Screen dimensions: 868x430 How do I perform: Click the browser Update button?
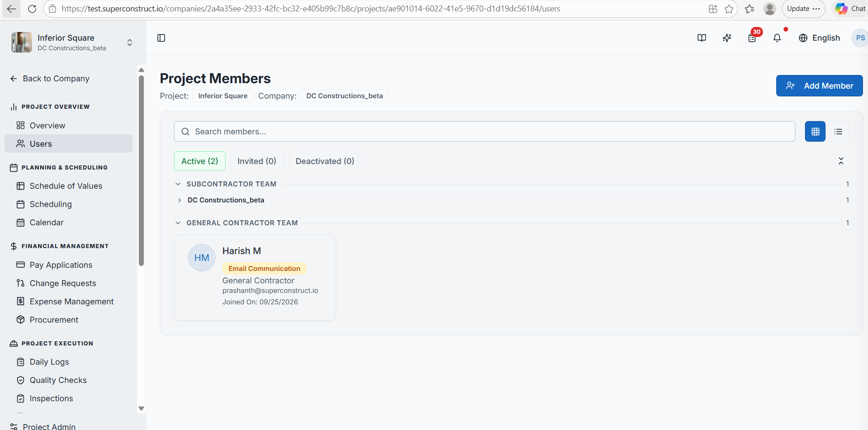pyautogui.click(x=803, y=9)
